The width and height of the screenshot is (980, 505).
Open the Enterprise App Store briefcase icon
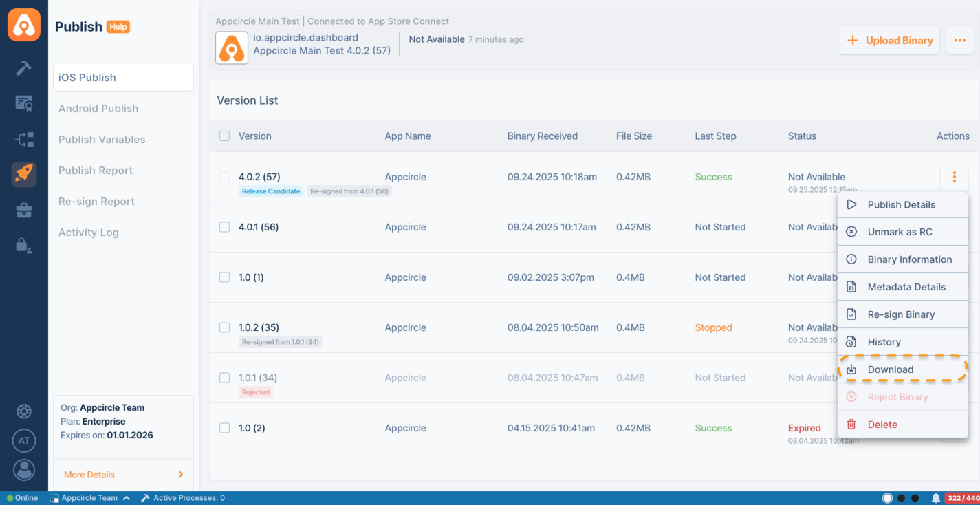pyautogui.click(x=24, y=211)
